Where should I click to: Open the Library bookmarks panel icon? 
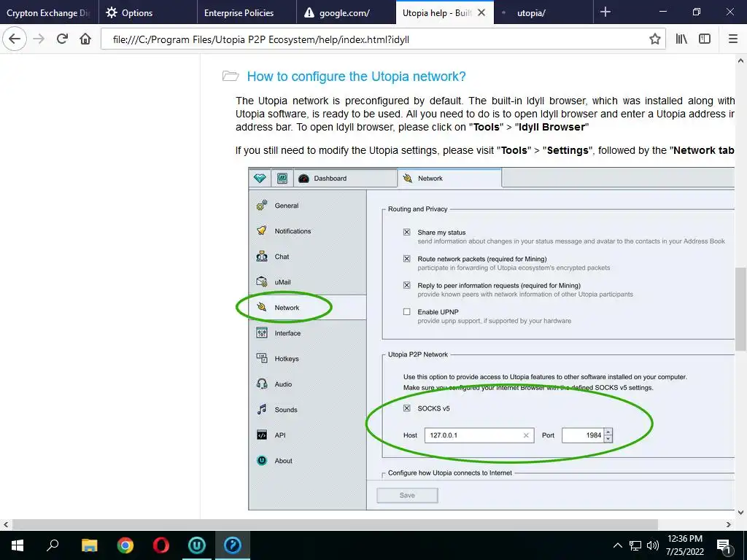pyautogui.click(x=681, y=39)
